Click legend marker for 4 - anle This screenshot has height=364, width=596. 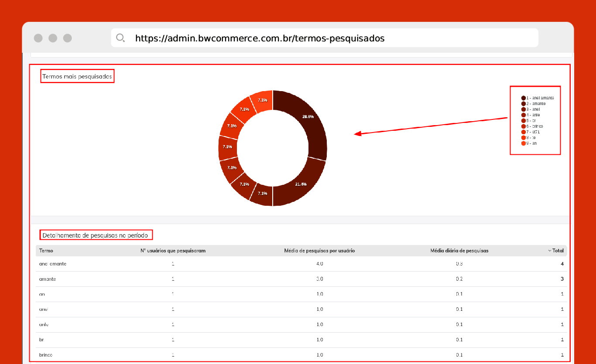coord(524,115)
